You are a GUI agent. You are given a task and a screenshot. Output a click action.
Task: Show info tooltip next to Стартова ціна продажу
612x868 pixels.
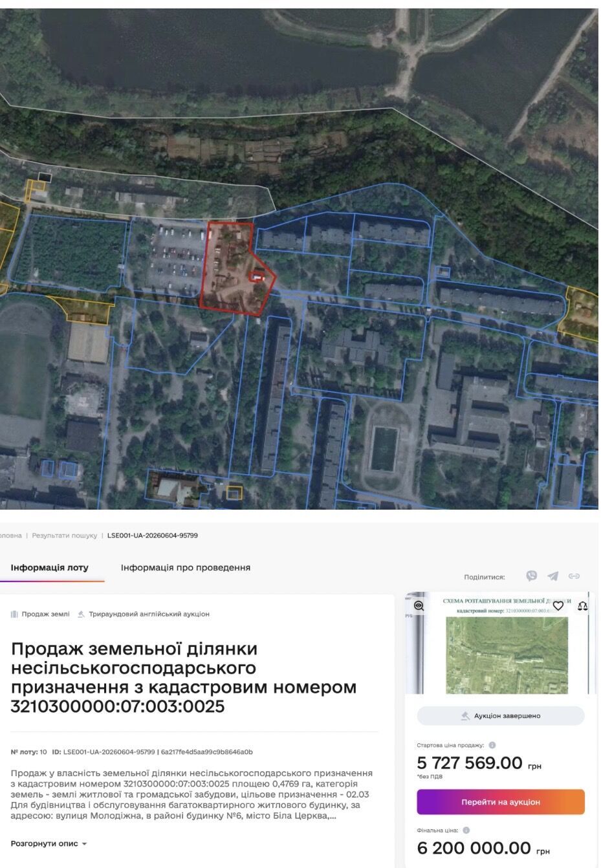point(492,745)
